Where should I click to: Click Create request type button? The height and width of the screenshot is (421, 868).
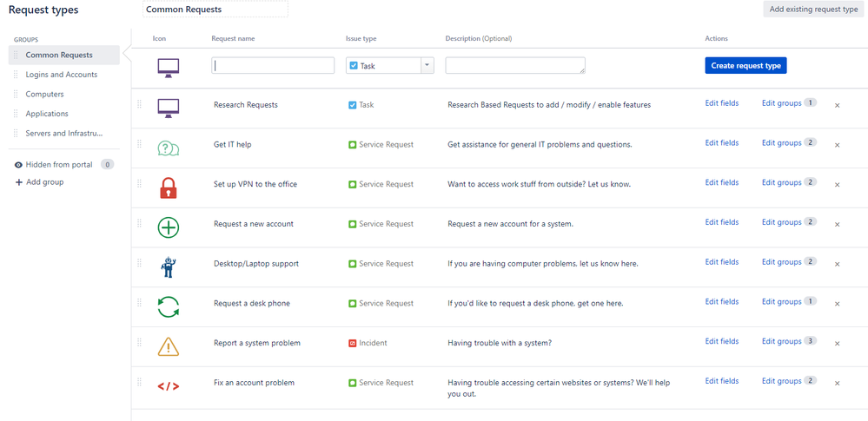pyautogui.click(x=745, y=65)
